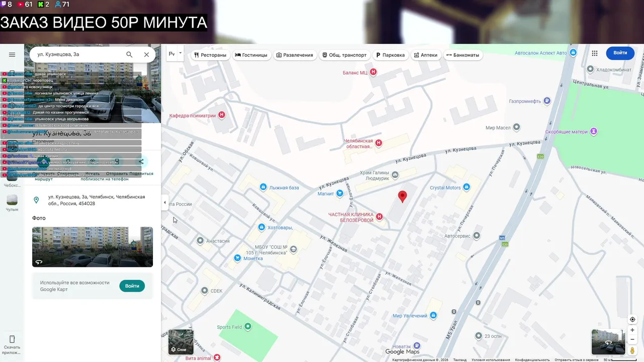Click the CDEK marker
The image size is (644, 362).
click(x=204, y=291)
